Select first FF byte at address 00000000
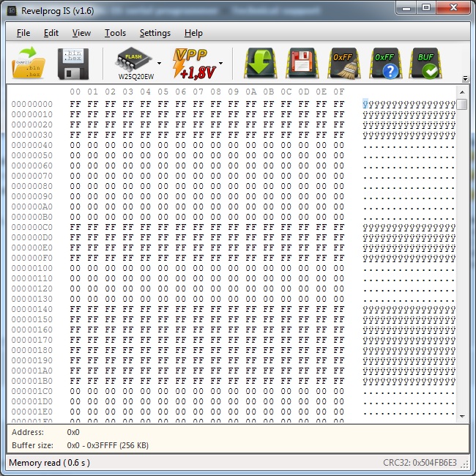 [x=75, y=104]
